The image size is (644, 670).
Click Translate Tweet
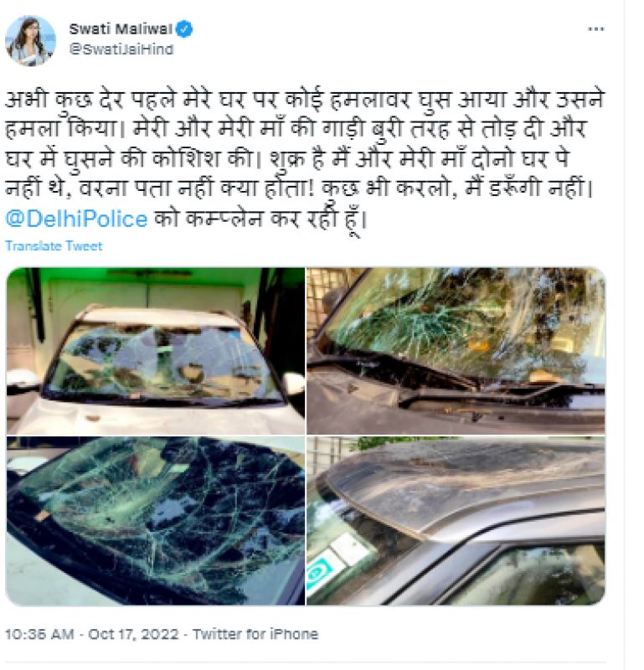click(x=54, y=246)
